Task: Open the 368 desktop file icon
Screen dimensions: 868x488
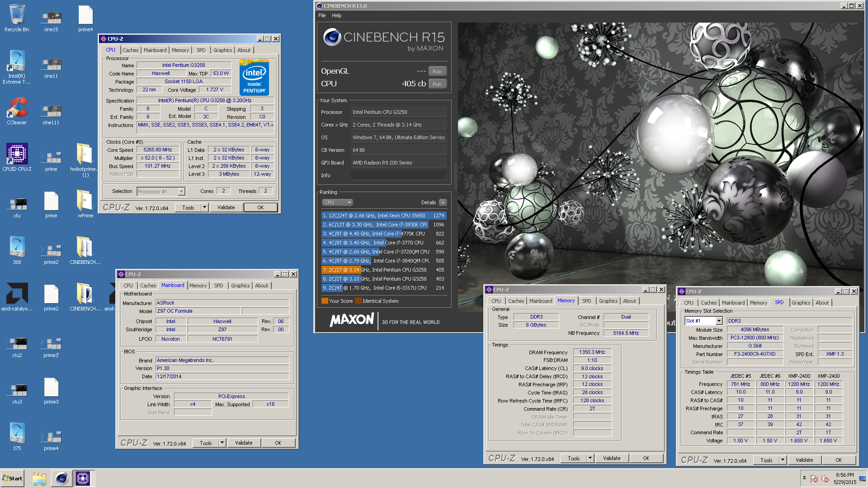Action: point(17,250)
